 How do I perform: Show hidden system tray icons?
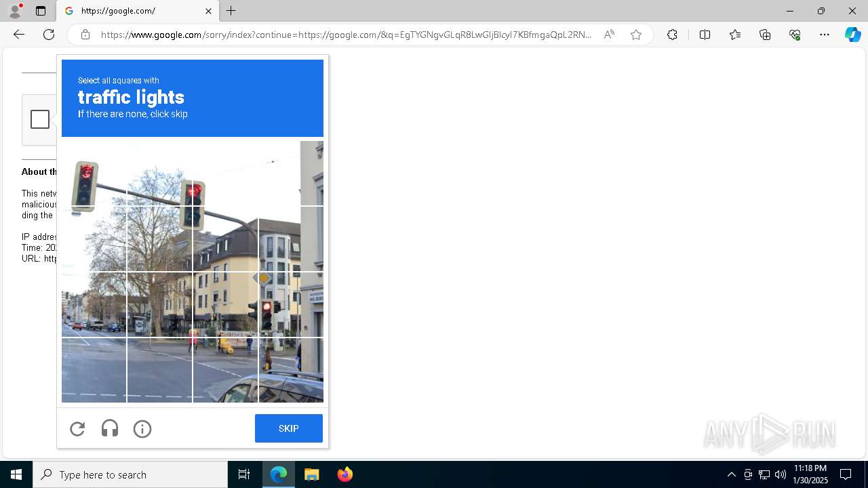pos(731,474)
